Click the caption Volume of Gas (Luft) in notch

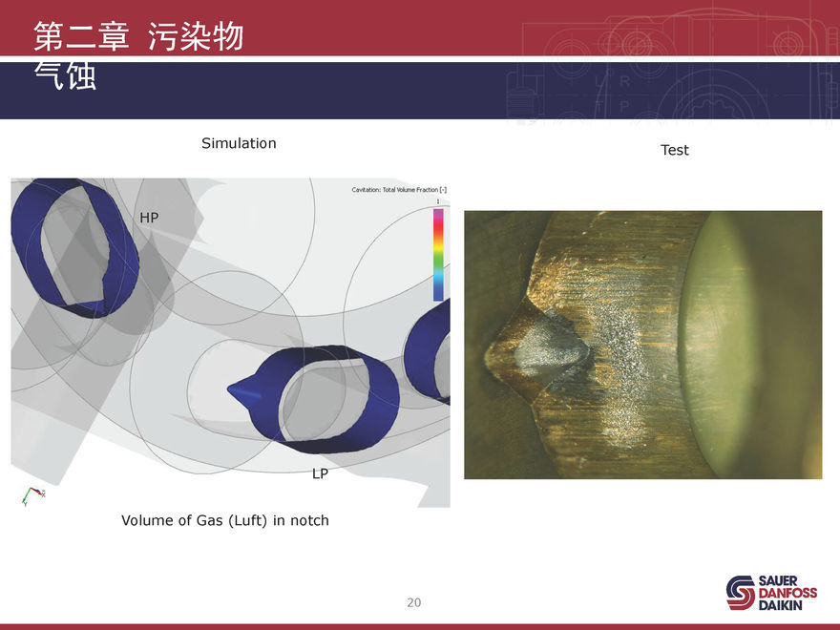[x=225, y=520]
